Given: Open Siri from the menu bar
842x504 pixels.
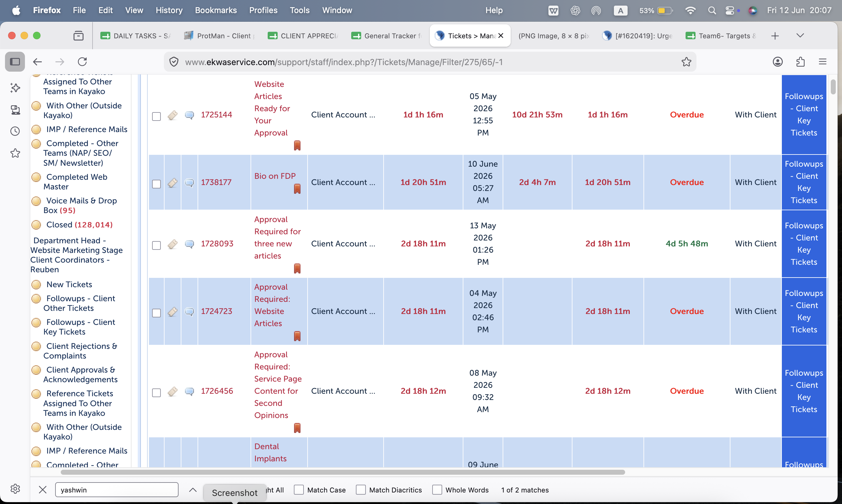Looking at the screenshot, I should pos(753,11).
